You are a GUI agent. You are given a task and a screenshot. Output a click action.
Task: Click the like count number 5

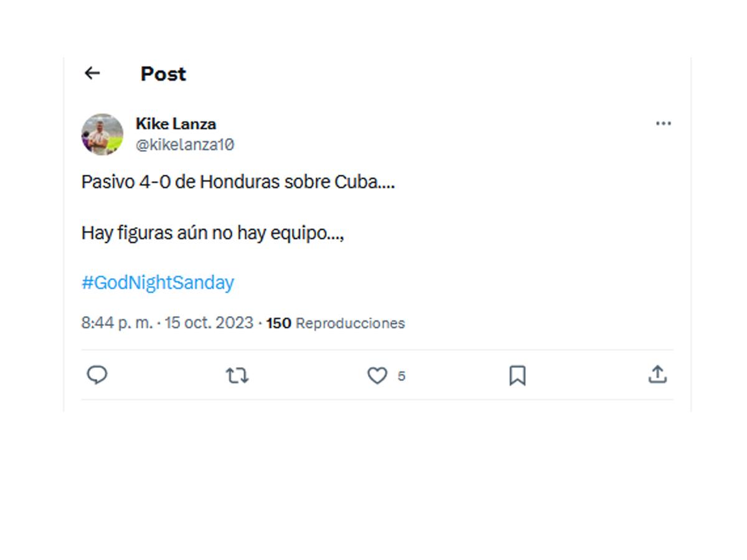[x=403, y=376]
